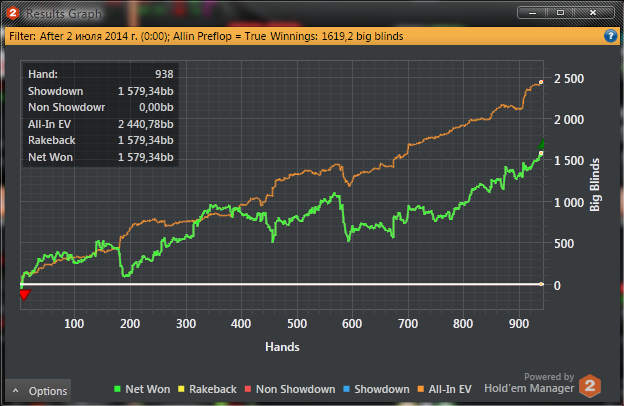
Task: Toggle the Showdown legend entry
Action: pyautogui.click(x=376, y=389)
